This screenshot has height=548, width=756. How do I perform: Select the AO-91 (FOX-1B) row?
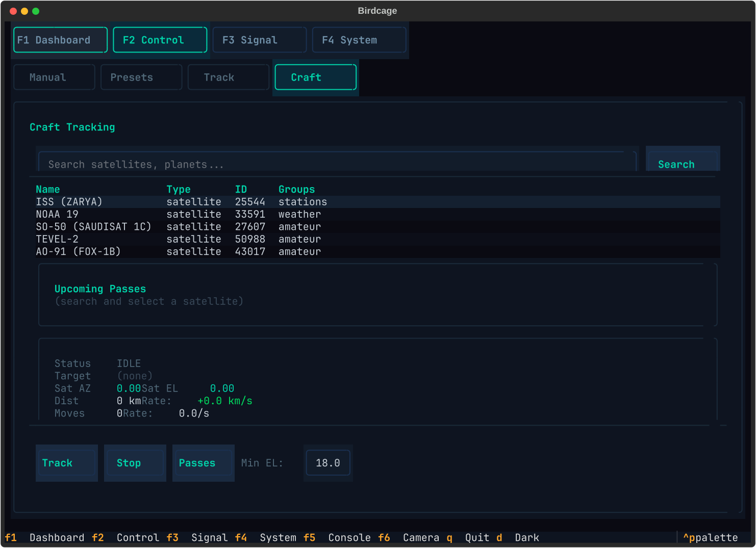(153, 251)
